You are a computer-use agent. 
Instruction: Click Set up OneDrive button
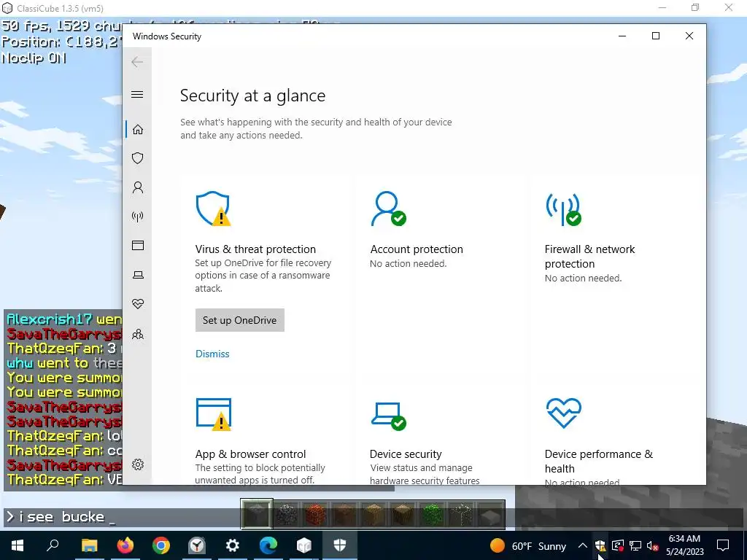(239, 320)
